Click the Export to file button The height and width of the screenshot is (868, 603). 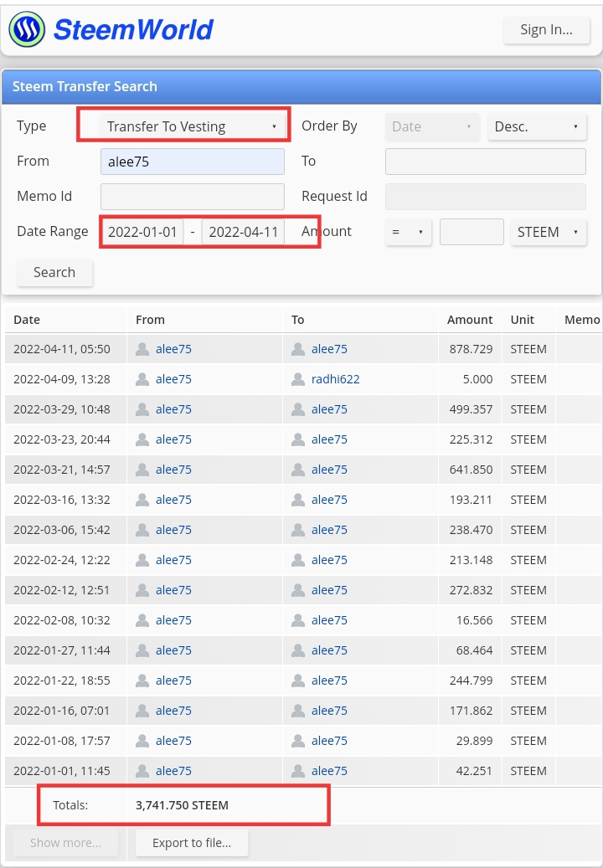(192, 843)
